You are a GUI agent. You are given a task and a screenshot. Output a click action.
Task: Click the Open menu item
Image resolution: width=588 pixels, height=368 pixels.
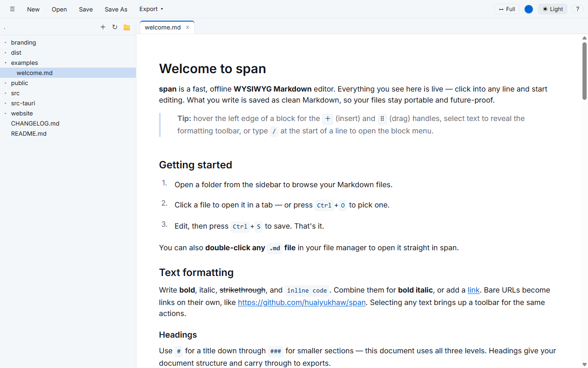click(x=59, y=9)
